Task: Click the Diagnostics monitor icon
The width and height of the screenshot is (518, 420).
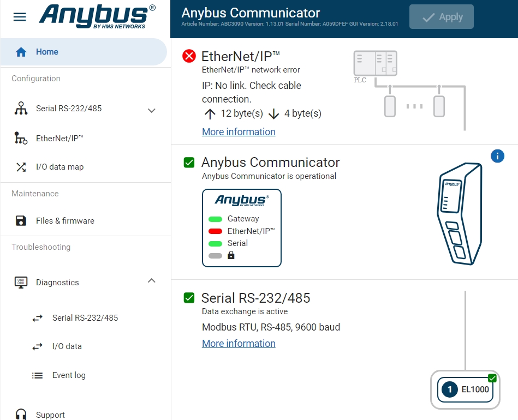Action: pos(21,283)
